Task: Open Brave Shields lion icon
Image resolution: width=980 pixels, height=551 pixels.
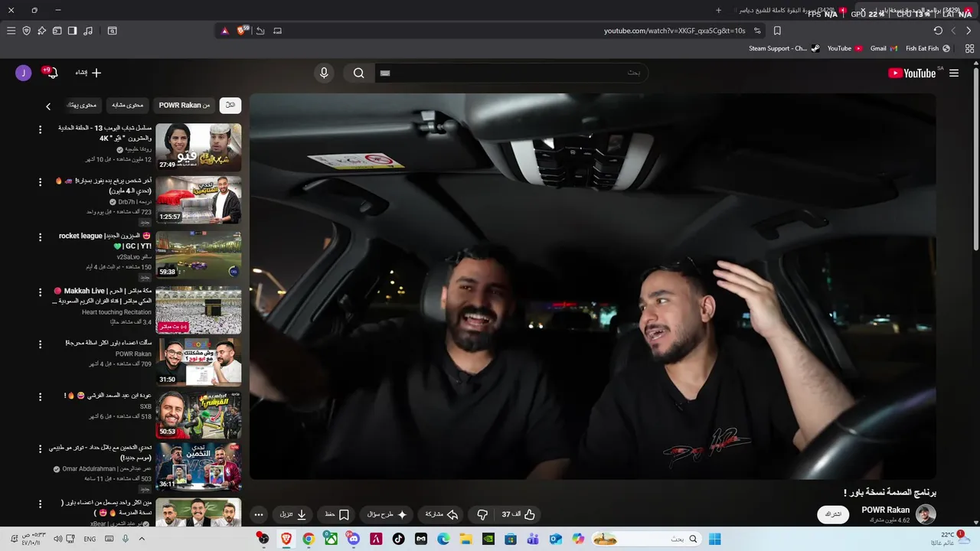Action: point(242,31)
